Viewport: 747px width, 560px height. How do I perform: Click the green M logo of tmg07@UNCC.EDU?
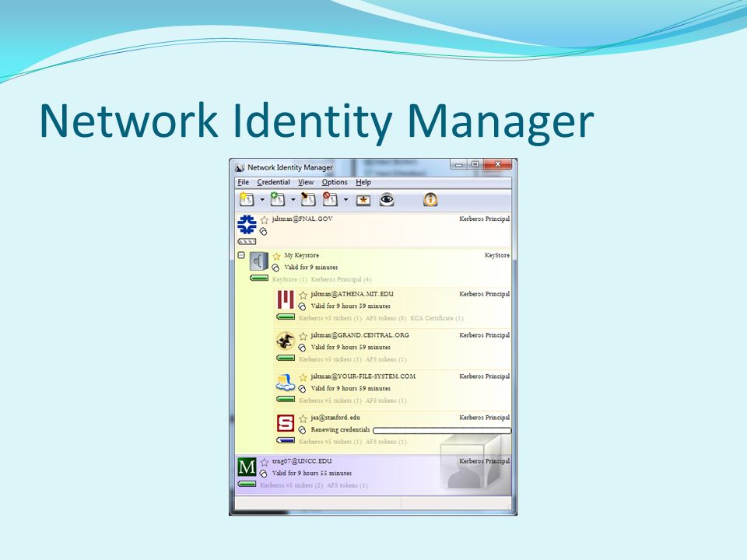247,467
